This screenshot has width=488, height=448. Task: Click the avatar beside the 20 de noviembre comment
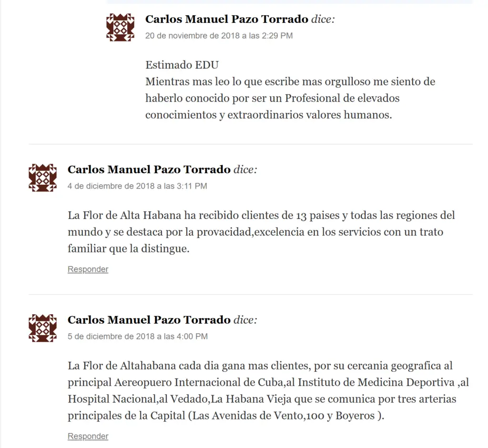pyautogui.click(x=120, y=27)
